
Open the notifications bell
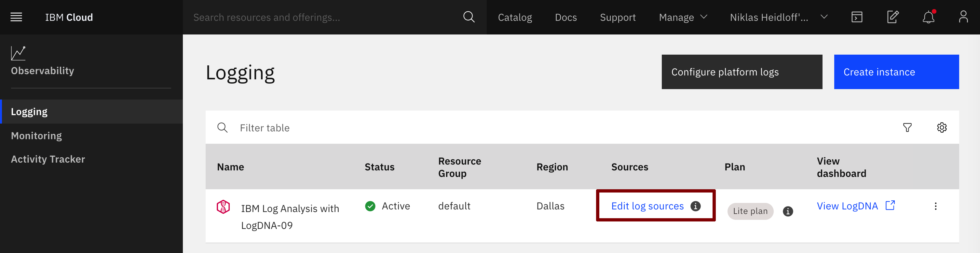tap(928, 17)
